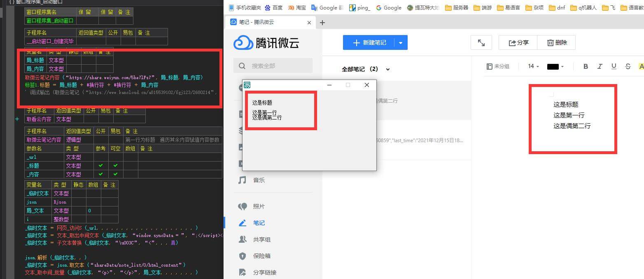Click 这是标题 line in note editor
Viewport: 644px width, 279px height.
pyautogui.click(x=566, y=105)
